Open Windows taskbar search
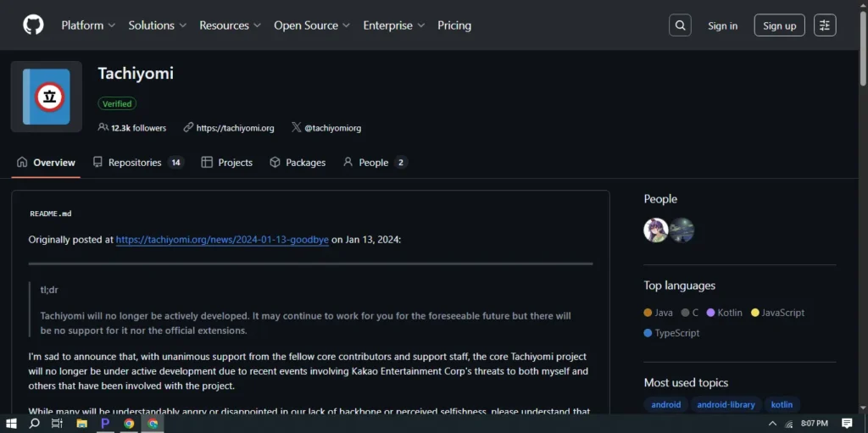This screenshot has height=433, width=868. pos(34,424)
